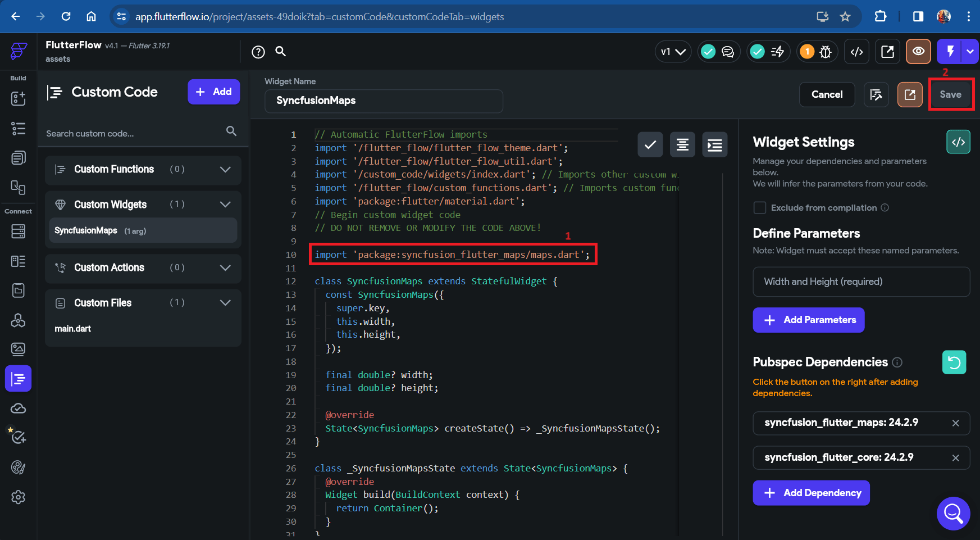
Task: Remove syncfusion_flutter_core dependency
Action: (x=955, y=458)
